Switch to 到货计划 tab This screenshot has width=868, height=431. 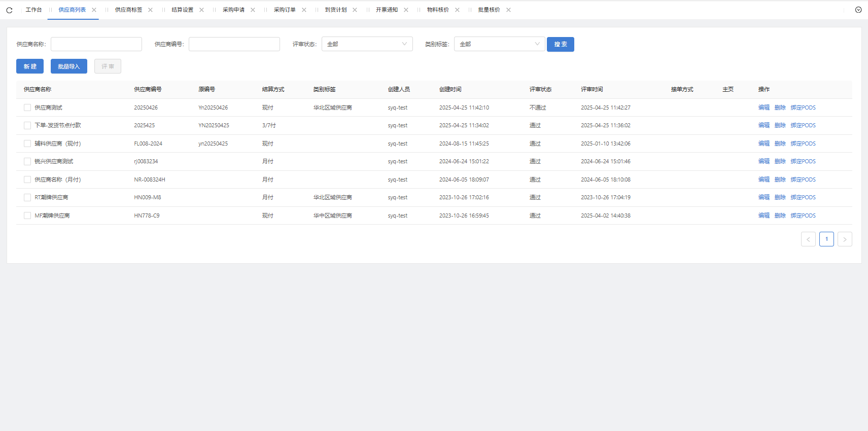click(336, 10)
